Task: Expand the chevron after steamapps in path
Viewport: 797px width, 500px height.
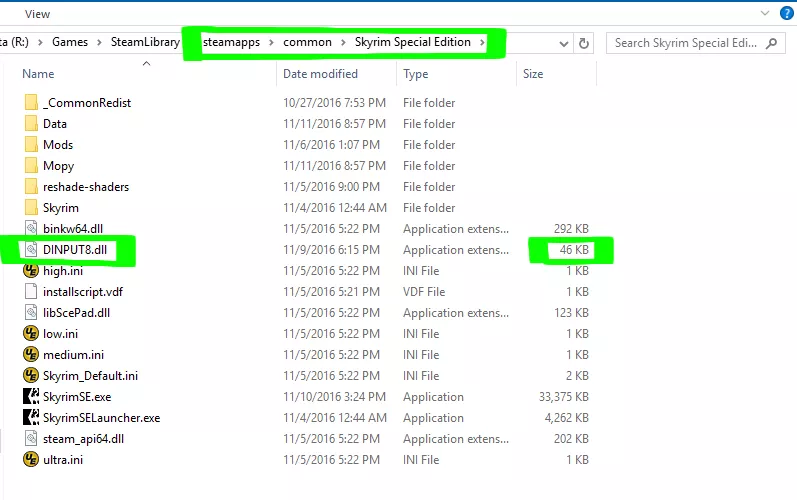Action: click(271, 42)
